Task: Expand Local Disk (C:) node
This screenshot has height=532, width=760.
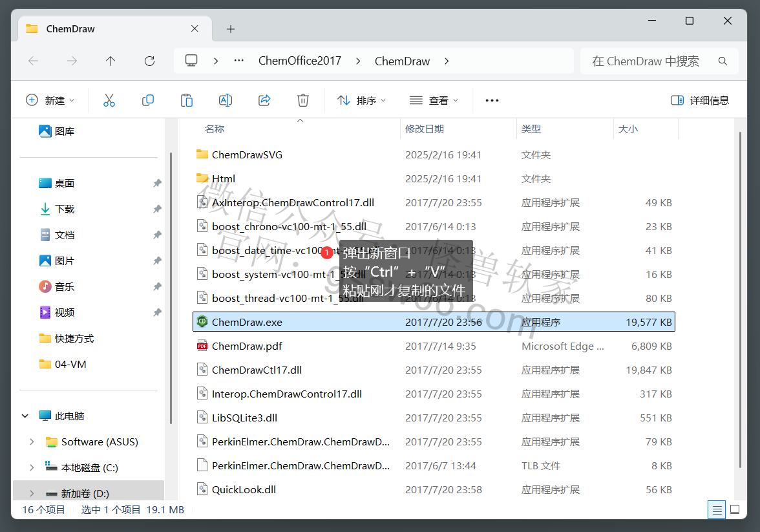Action: (x=32, y=467)
